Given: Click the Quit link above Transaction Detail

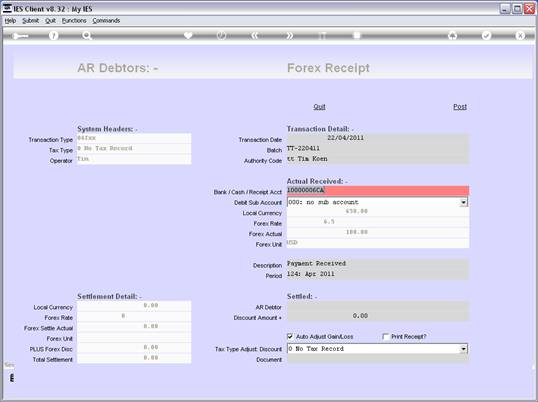Looking at the screenshot, I should pyautogui.click(x=319, y=107).
